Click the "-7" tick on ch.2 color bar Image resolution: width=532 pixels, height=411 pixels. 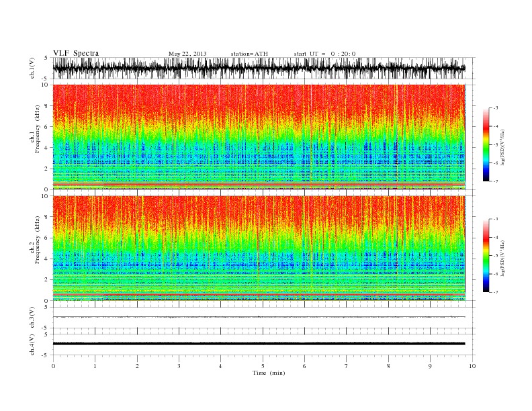click(x=495, y=292)
